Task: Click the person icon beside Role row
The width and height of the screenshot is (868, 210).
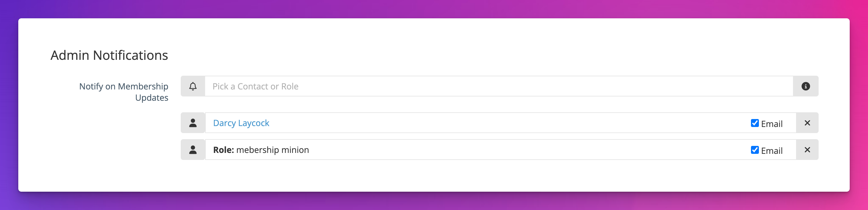Action: 193,150
